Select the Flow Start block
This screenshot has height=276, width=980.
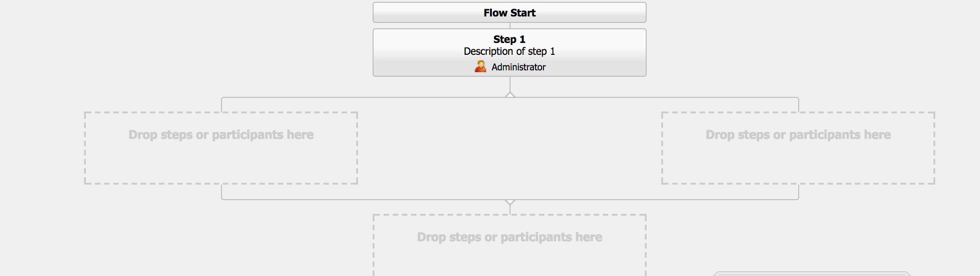point(510,12)
